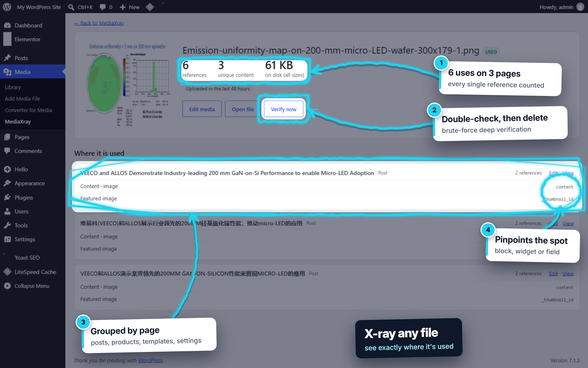Screen dimensions: 588x368
Task: Click Back to MediaXray link
Action: pyautogui.click(x=99, y=23)
